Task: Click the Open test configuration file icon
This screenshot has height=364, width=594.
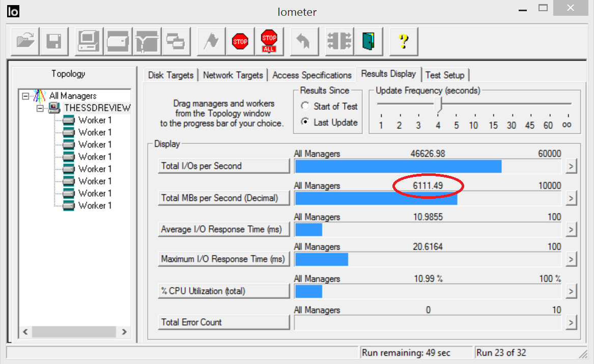Action: tap(25, 41)
